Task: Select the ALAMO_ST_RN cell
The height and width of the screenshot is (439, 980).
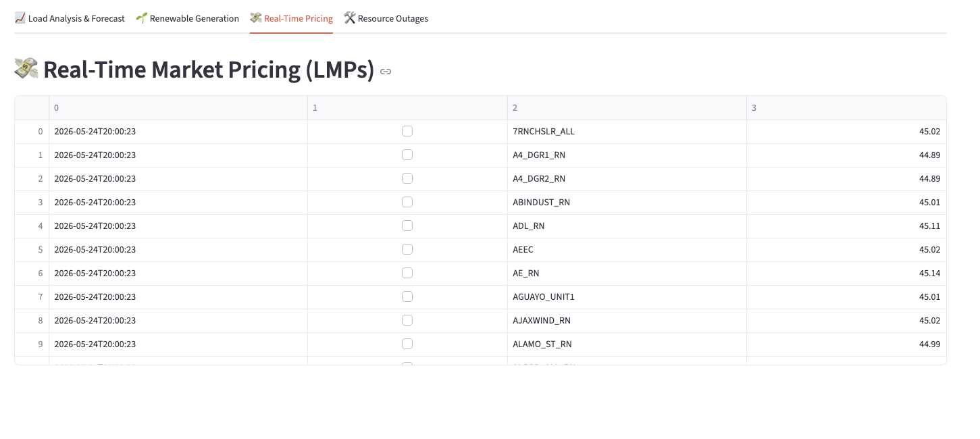Action: click(627, 344)
